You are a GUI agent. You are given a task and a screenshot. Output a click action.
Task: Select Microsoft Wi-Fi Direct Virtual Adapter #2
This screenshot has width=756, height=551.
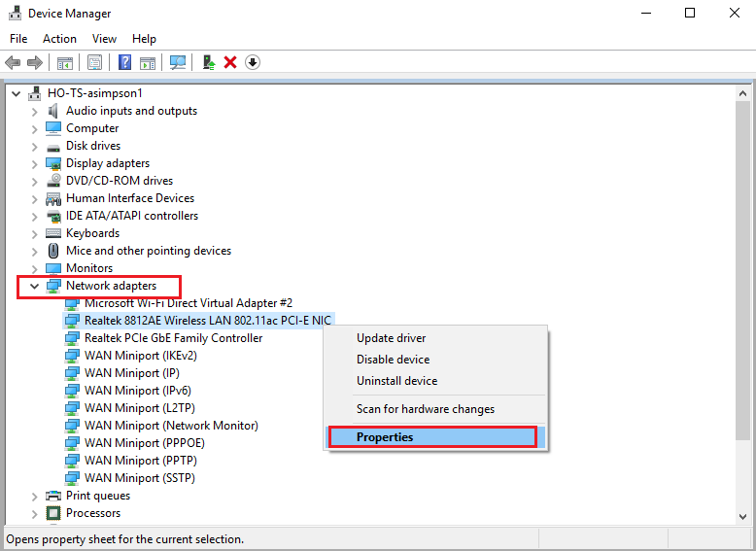click(x=189, y=303)
